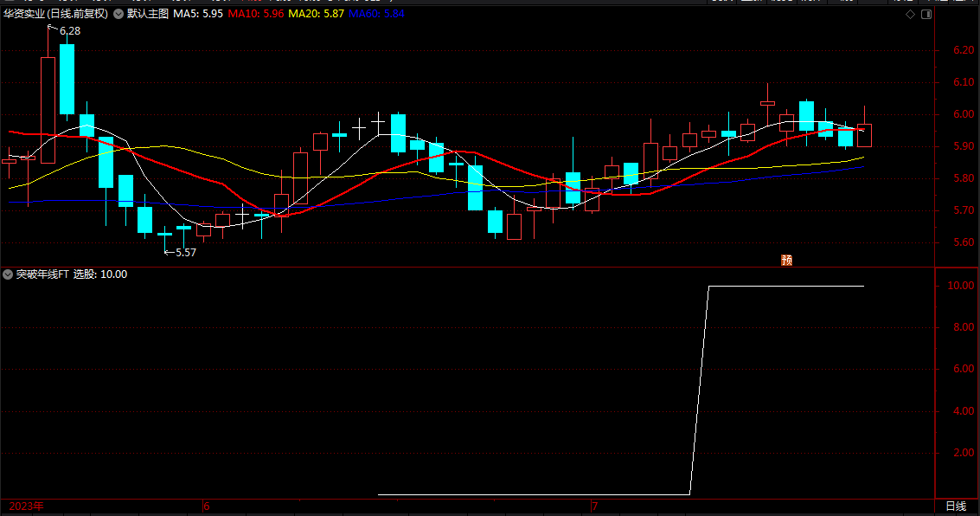This screenshot has height=516, width=980.
Task: Click the 4.00 indicator axis label
Action: [x=964, y=411]
